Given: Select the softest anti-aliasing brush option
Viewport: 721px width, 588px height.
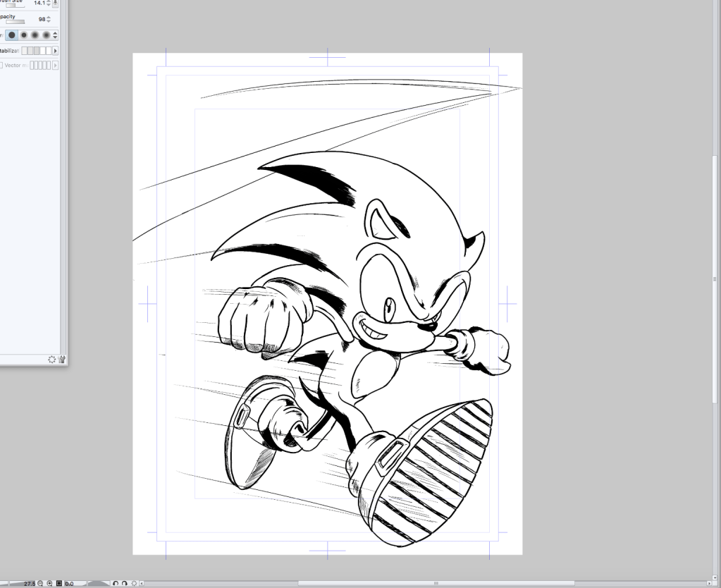Looking at the screenshot, I should (47, 35).
